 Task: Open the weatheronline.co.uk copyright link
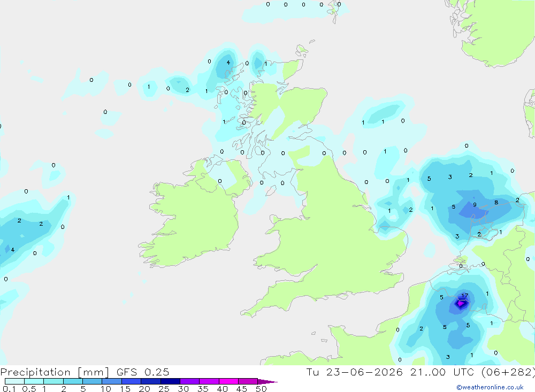pos(490,387)
